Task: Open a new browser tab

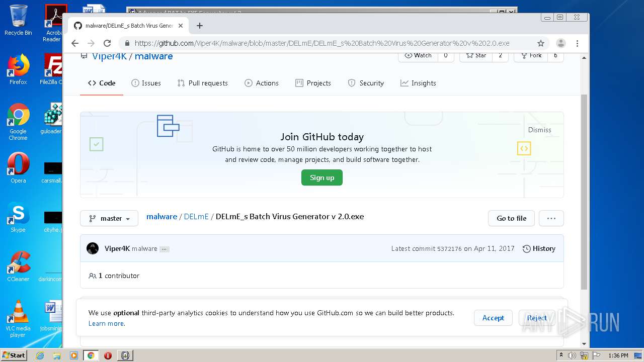Action: [200, 26]
